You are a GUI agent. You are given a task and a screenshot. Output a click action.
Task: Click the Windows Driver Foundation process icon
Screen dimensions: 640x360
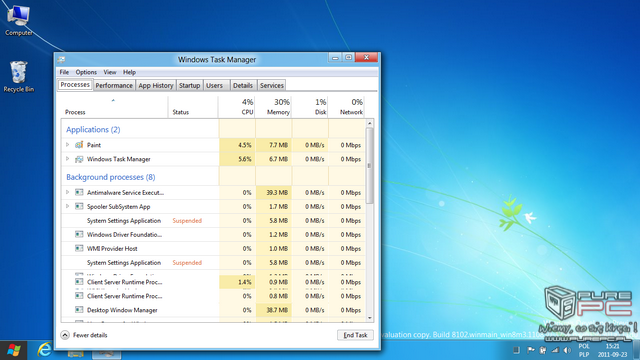point(79,234)
